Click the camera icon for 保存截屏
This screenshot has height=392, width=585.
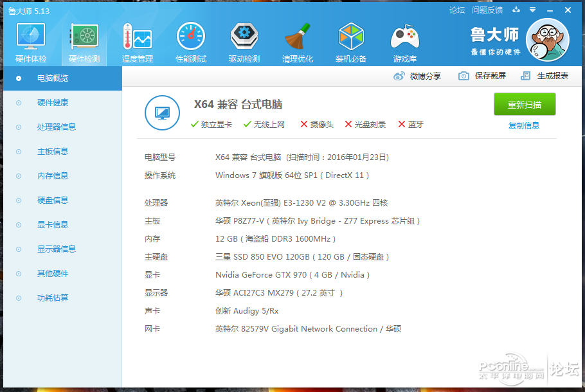(464, 76)
